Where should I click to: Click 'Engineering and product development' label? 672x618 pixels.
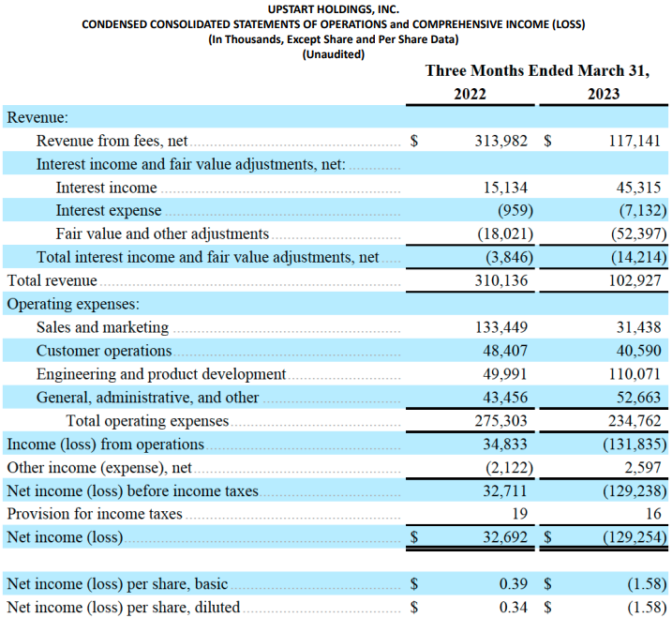pyautogui.click(x=161, y=374)
